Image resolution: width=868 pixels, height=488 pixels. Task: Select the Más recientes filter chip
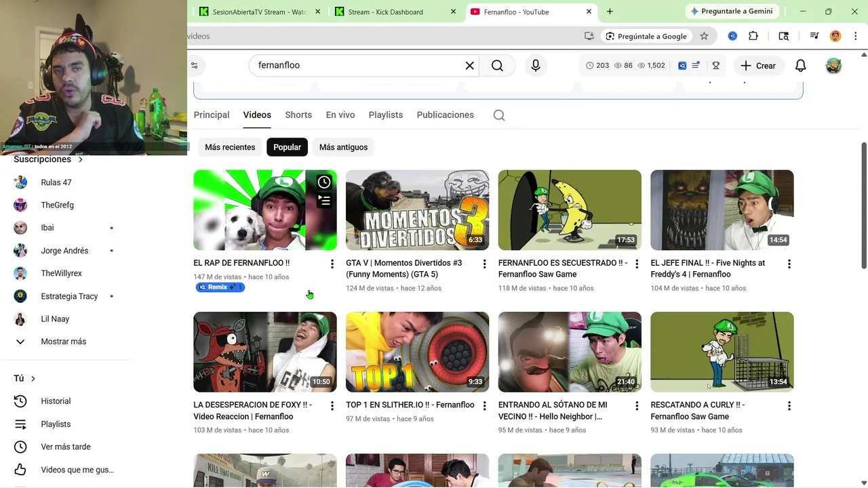tap(230, 147)
